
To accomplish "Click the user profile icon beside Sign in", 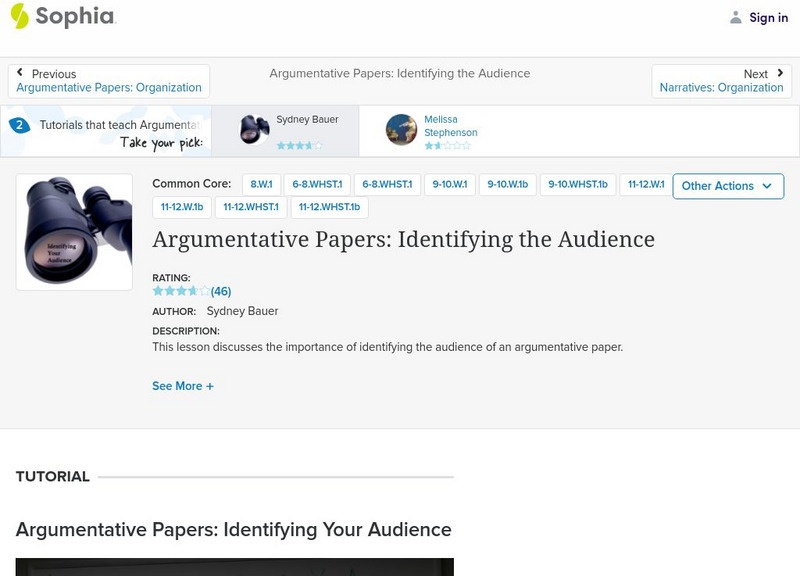I will (x=736, y=18).
